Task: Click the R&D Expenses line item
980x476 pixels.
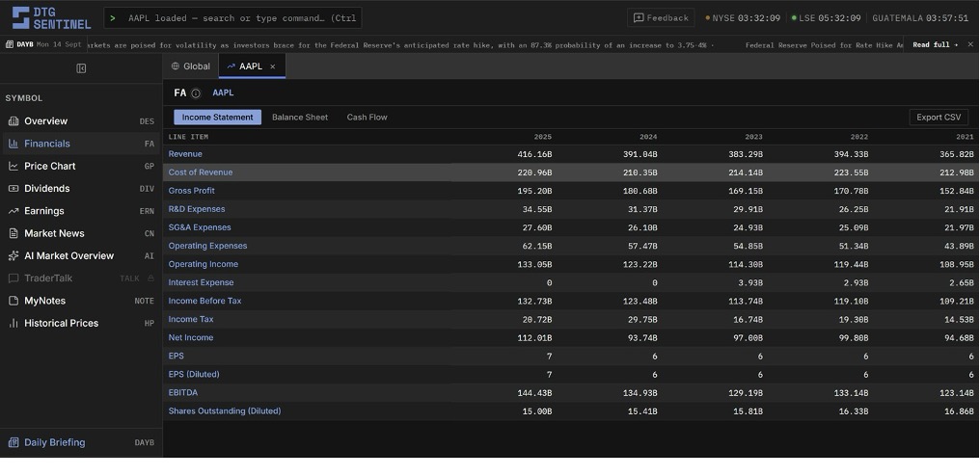Action: pyautogui.click(x=196, y=209)
